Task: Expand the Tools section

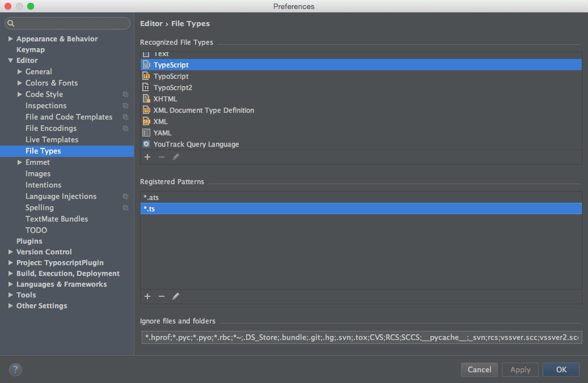Action: click(11, 295)
